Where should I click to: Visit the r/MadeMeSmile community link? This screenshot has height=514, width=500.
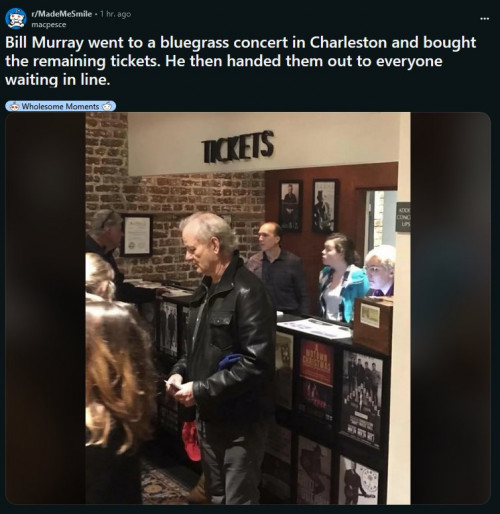pos(61,14)
